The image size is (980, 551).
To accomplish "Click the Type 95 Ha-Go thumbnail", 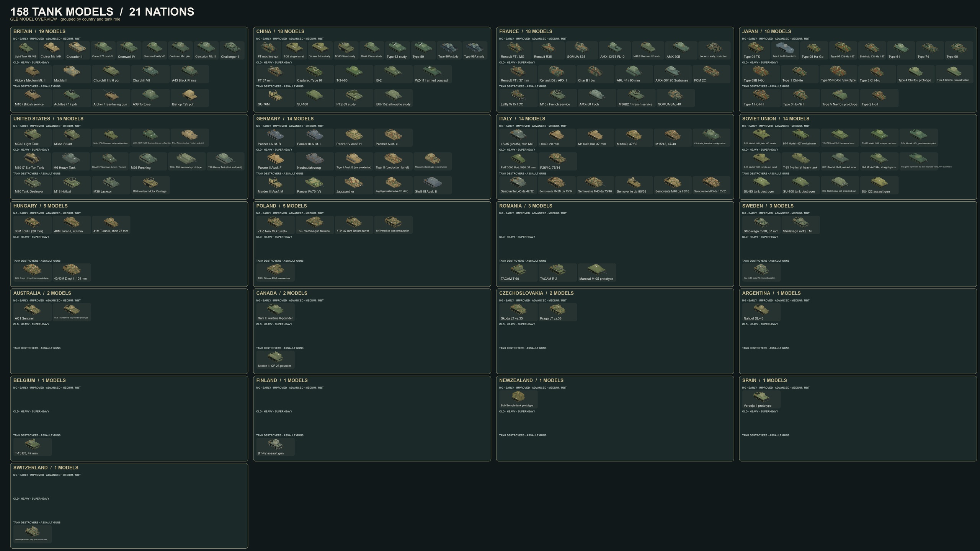I will coord(814,51).
